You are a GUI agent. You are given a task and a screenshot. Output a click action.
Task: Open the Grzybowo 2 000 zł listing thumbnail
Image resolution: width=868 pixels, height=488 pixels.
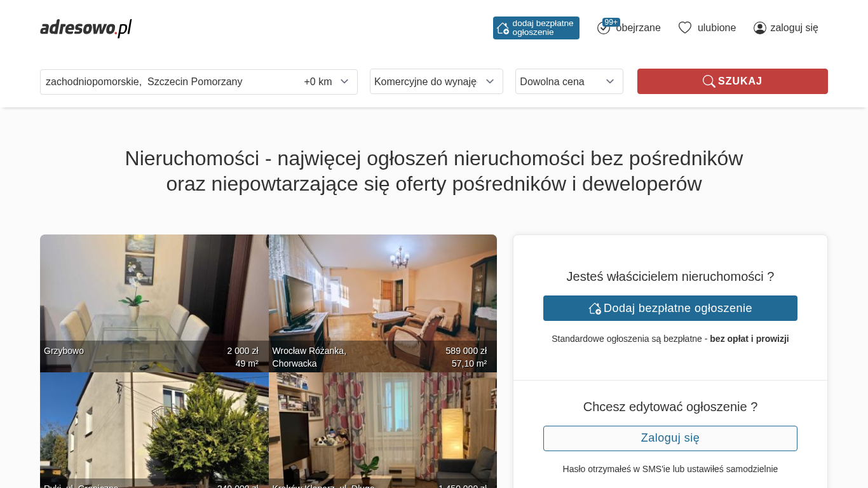154,303
